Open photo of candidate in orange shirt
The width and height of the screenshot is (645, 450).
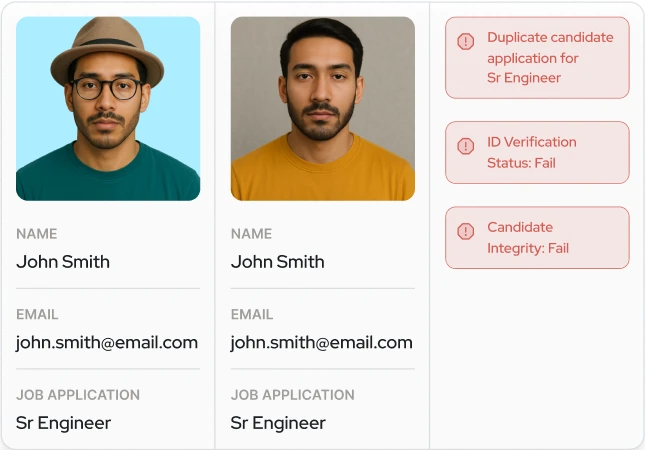(322, 108)
